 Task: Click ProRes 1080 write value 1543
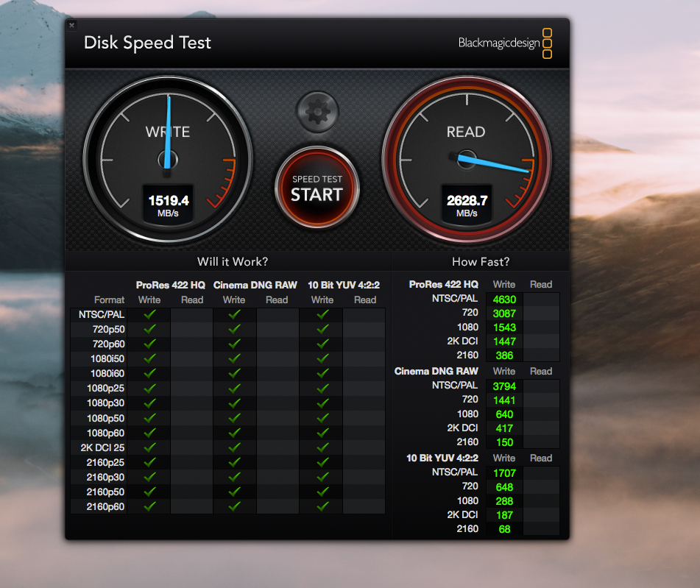[504, 327]
